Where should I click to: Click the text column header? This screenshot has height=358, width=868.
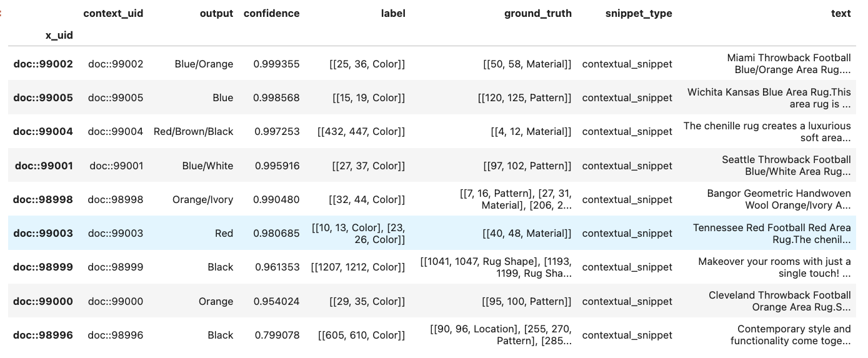(841, 13)
